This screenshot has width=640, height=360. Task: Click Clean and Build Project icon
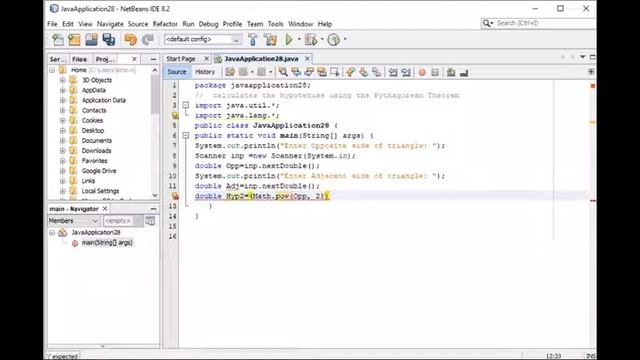270,40
